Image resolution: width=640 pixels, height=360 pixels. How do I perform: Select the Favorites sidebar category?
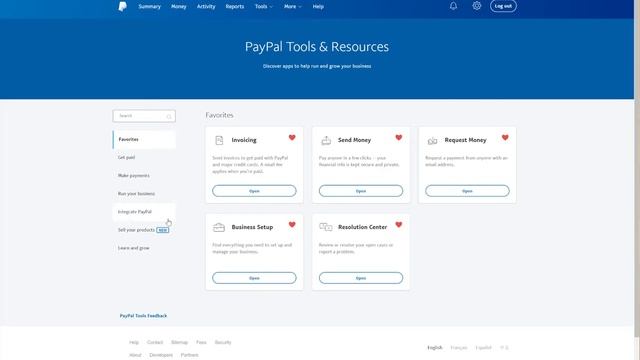coord(144,140)
